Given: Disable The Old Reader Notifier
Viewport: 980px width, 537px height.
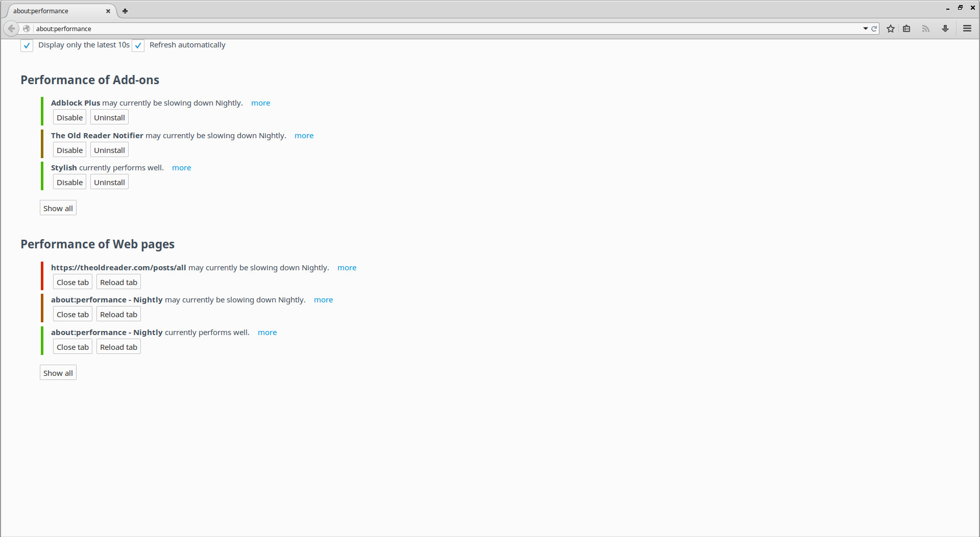Looking at the screenshot, I should (x=69, y=150).
